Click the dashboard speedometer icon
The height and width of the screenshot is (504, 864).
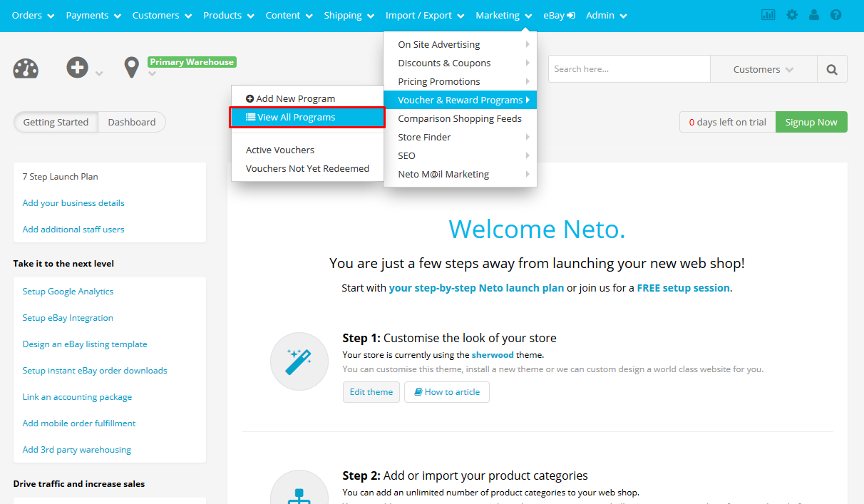coord(26,68)
